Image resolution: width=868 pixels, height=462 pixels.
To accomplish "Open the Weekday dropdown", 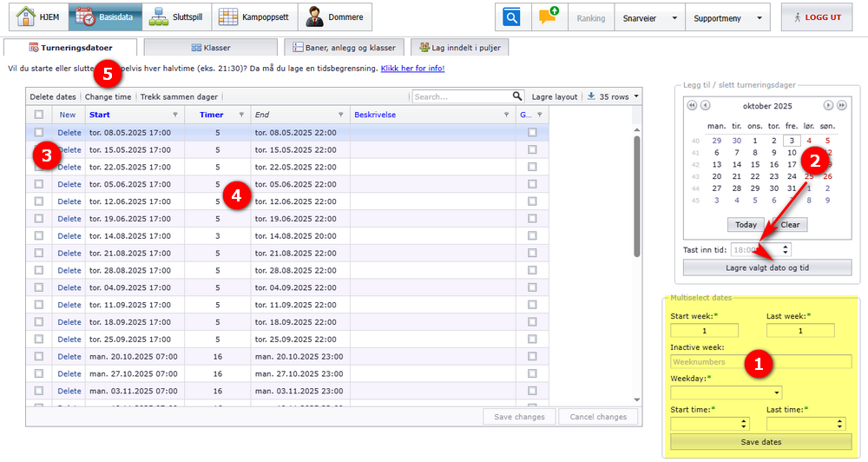I will click(727, 393).
